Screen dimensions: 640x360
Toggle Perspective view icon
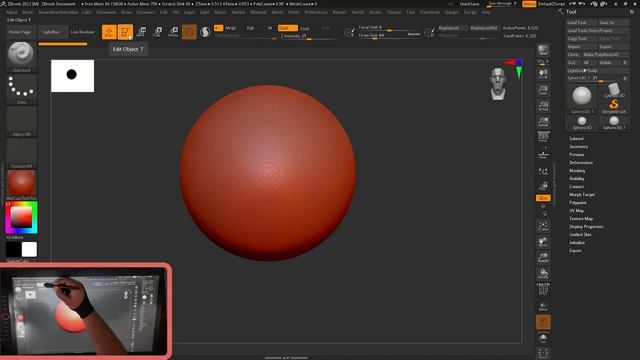(543, 137)
